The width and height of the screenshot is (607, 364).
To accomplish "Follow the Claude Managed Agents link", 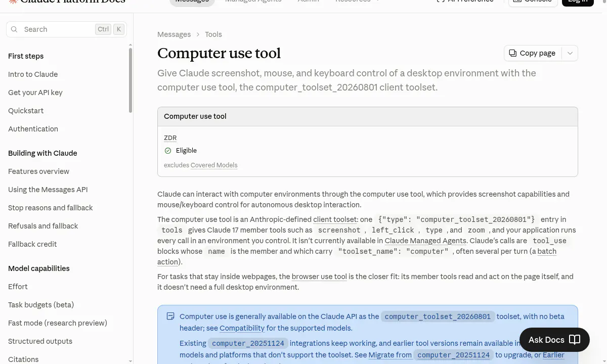I will tap(425, 241).
